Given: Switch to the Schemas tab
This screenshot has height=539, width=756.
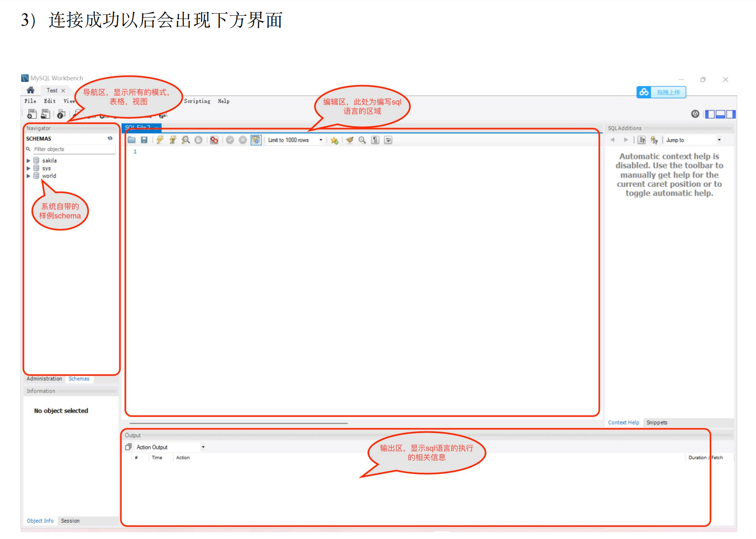Looking at the screenshot, I should pyautogui.click(x=79, y=379).
